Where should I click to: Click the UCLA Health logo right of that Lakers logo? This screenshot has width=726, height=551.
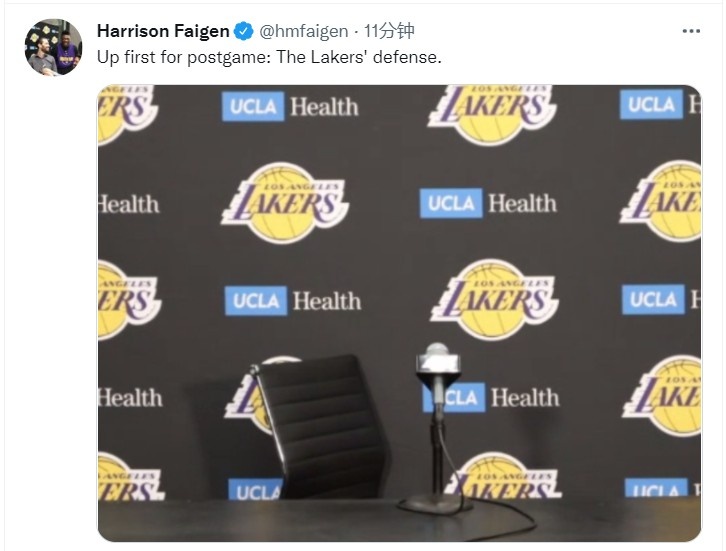488,203
